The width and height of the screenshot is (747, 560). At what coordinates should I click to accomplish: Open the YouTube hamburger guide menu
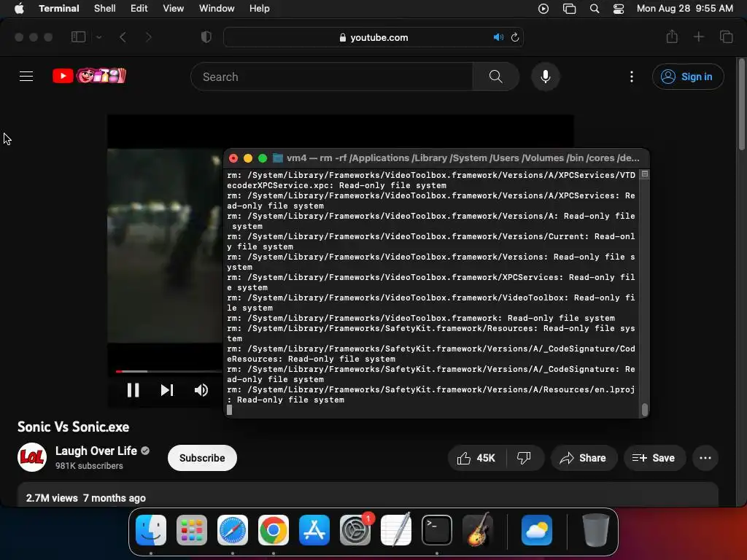tap(26, 76)
